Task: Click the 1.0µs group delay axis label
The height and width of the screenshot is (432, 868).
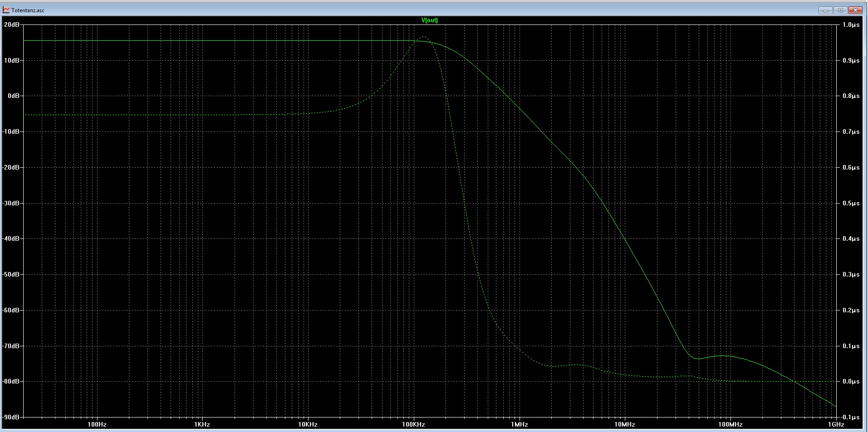Action: [x=851, y=24]
